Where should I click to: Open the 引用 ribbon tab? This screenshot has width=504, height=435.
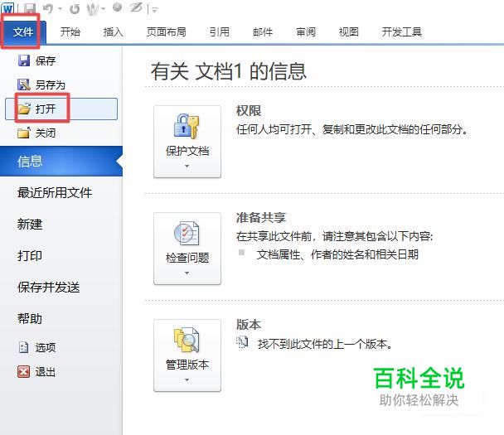220,31
